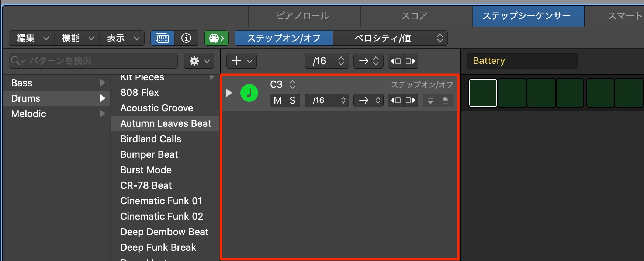
Task: Select the Drums category
Action: pos(56,98)
